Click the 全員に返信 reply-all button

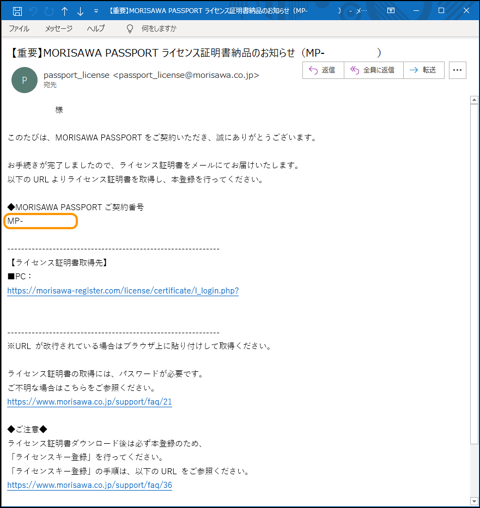click(x=373, y=70)
